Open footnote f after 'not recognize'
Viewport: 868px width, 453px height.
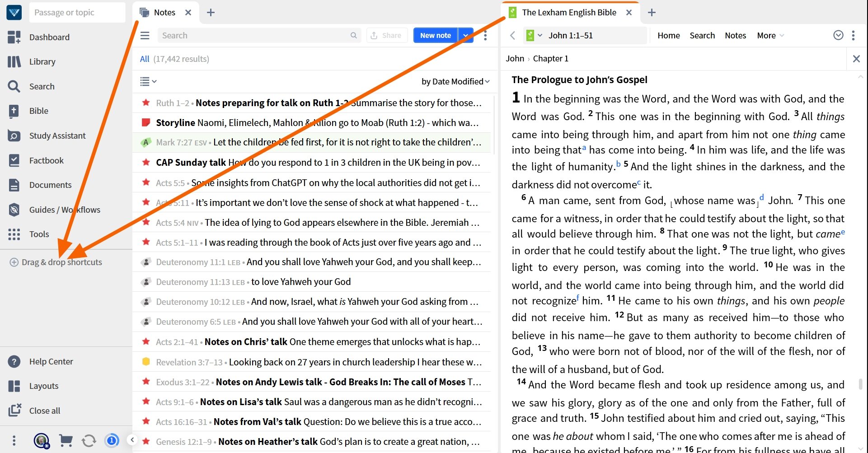click(578, 298)
